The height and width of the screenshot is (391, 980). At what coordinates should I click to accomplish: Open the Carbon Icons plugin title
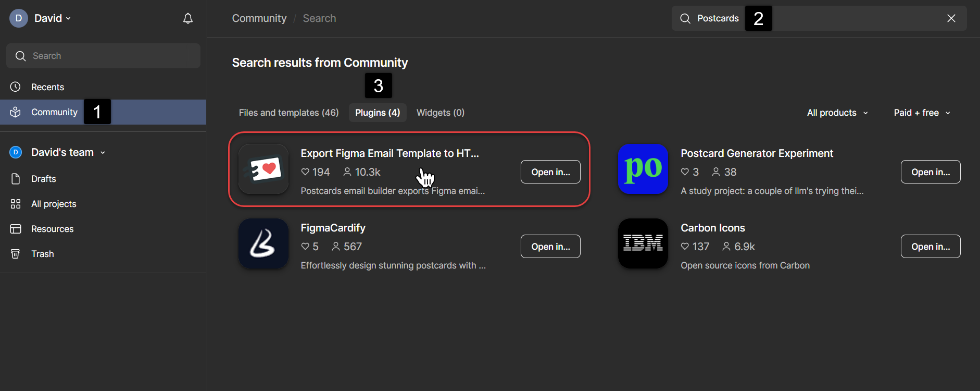713,228
